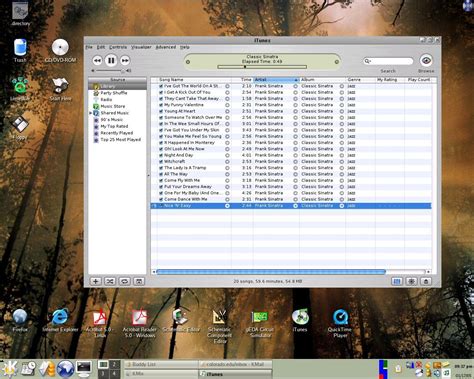Sort by the Album column header
This screenshot has width=474, height=379.
point(322,80)
